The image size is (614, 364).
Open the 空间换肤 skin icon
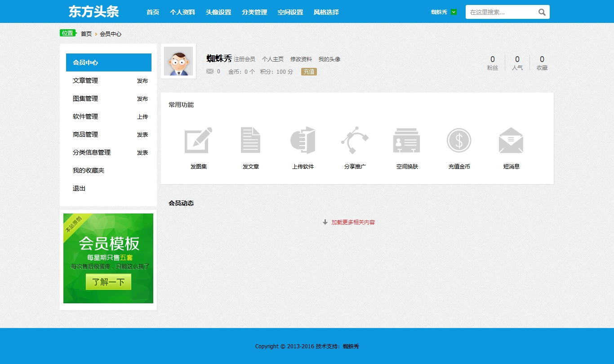[x=407, y=140]
